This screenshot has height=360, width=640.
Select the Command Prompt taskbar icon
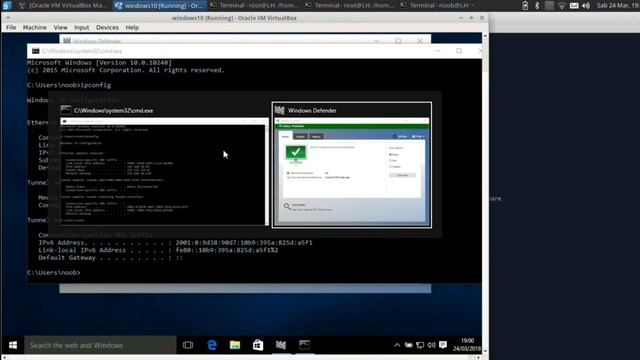point(304,345)
